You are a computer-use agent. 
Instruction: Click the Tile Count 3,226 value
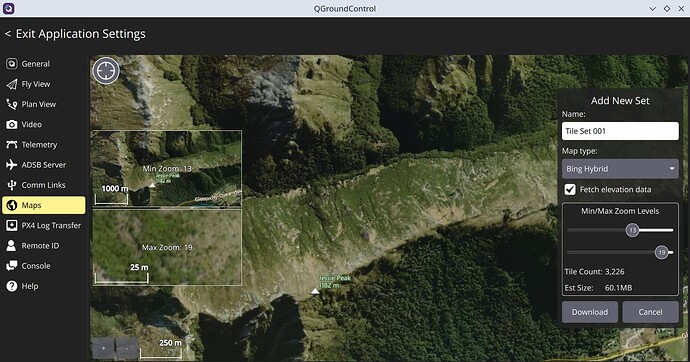pos(614,272)
